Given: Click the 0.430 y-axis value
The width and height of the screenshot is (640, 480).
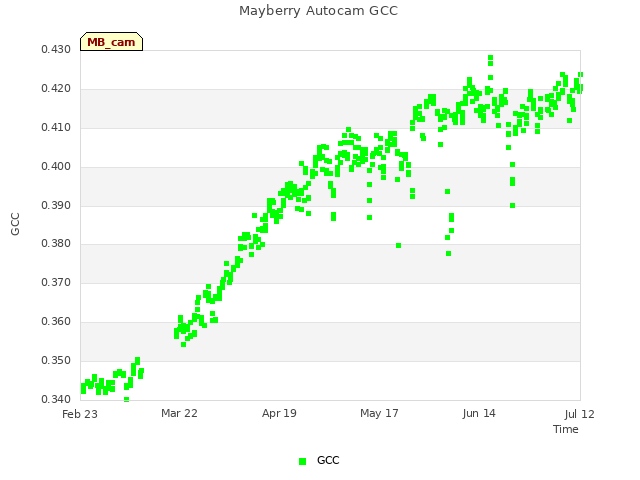Looking at the screenshot, I should [x=56, y=49].
